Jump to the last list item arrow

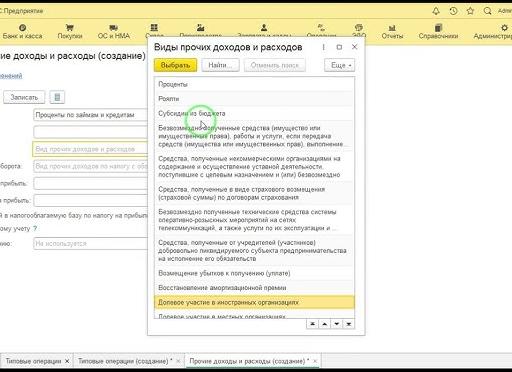click(349, 324)
